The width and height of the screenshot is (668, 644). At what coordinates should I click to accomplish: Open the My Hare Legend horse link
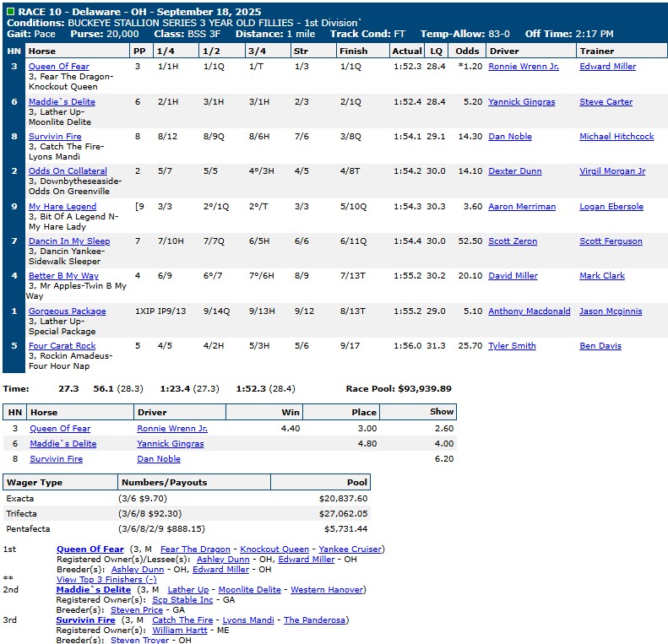point(62,207)
